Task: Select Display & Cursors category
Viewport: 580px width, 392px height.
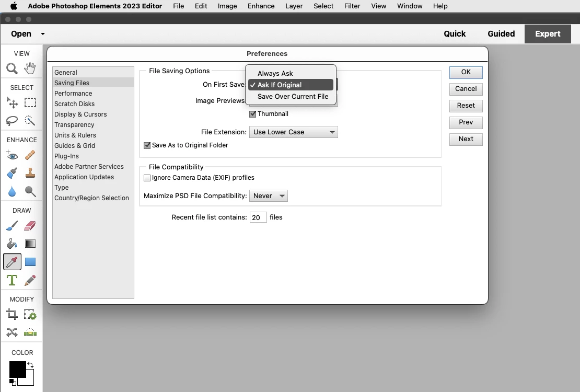Action: (x=93, y=114)
